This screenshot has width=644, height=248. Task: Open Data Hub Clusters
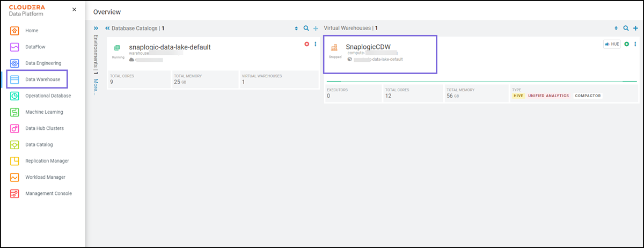44,128
